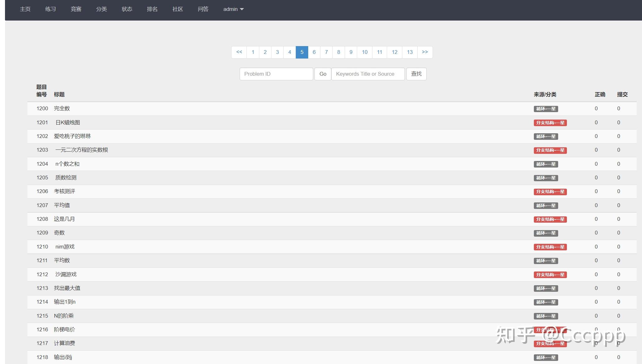The height and width of the screenshot is (364, 642).
Task: Open problem 一元二次方程的实数根
Action: (x=82, y=150)
